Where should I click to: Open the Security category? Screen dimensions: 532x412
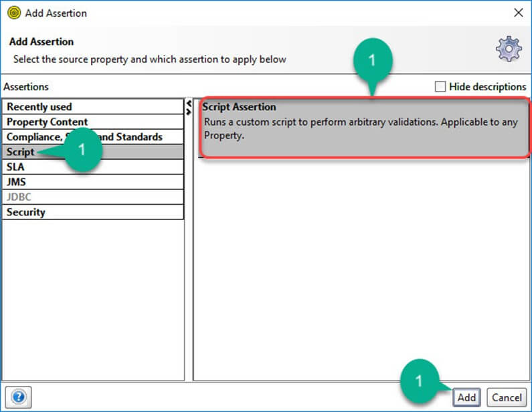(x=26, y=212)
